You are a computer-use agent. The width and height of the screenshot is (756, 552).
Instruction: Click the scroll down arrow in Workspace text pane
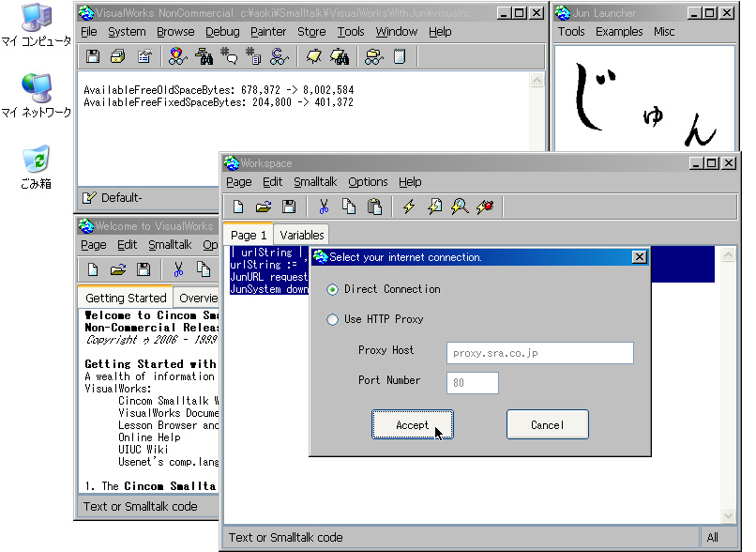tap(728, 515)
